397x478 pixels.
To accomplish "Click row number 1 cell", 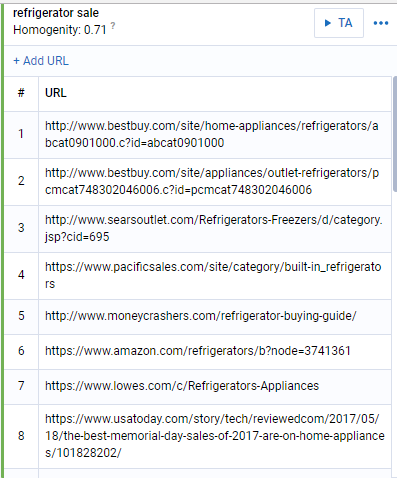I will coord(21,134).
